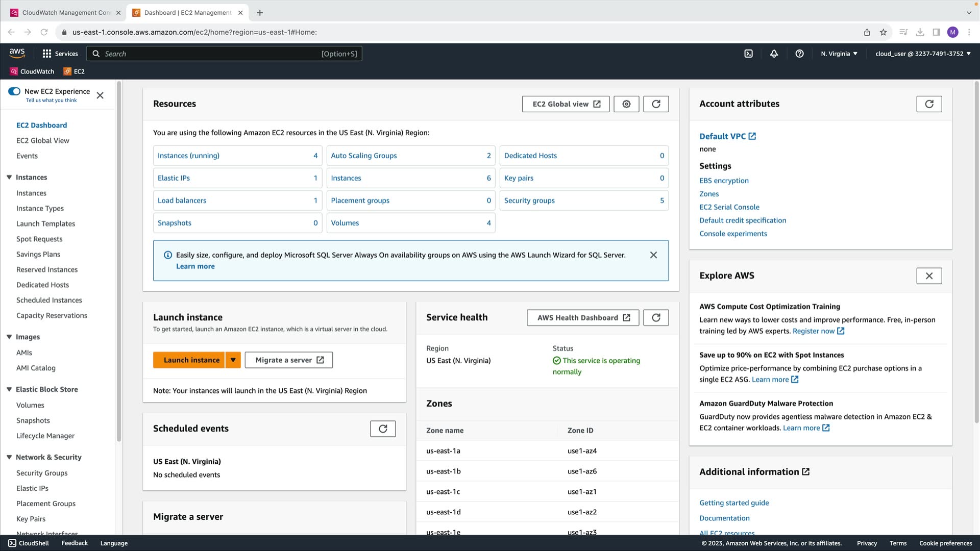Open CloudShell icon in top navigation bar
This screenshot has height=551, width=980.
pos(748,54)
